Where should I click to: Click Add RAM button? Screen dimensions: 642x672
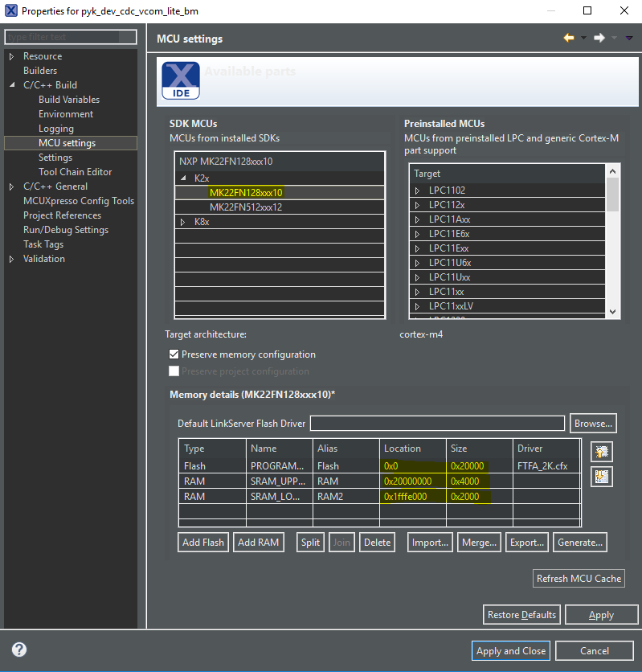coord(258,542)
